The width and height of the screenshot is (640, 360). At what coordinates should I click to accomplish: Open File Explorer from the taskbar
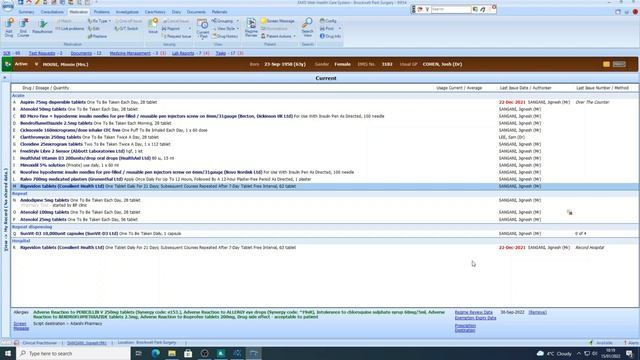[x=172, y=353]
